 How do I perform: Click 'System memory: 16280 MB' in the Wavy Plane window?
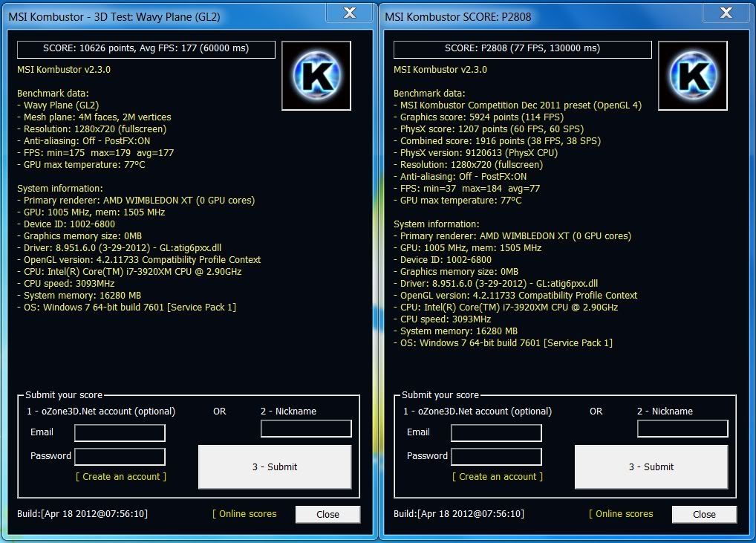(79, 296)
